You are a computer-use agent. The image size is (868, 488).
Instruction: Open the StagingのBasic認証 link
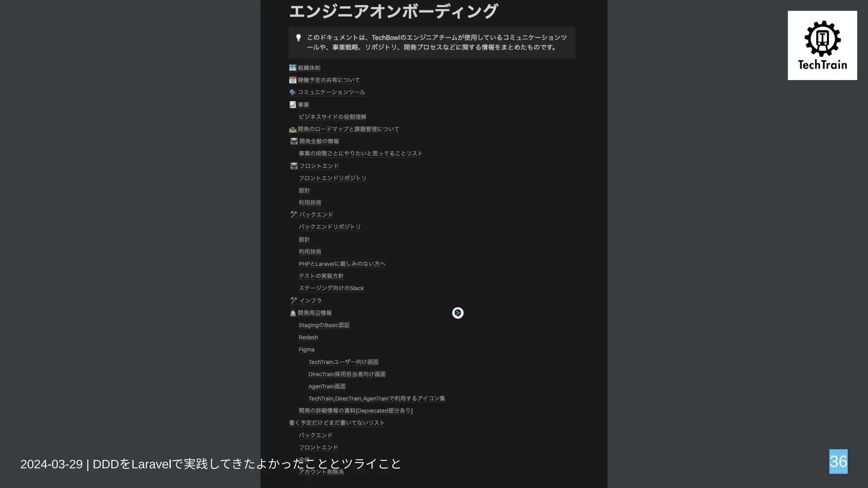(x=324, y=325)
